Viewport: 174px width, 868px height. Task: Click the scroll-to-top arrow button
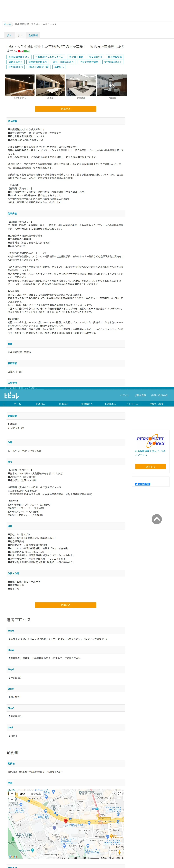(156, 519)
